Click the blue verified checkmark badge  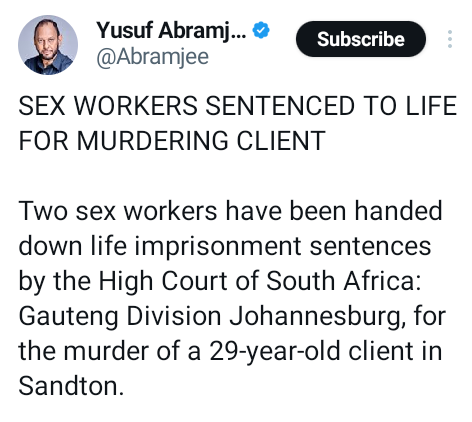[x=261, y=30]
